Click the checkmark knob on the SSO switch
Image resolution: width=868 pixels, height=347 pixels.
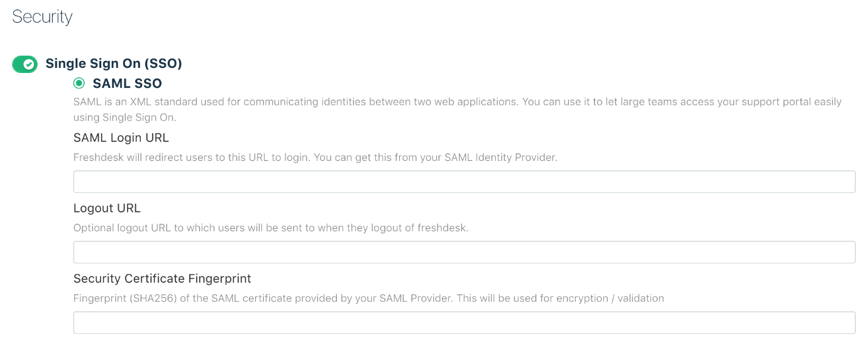coord(29,63)
